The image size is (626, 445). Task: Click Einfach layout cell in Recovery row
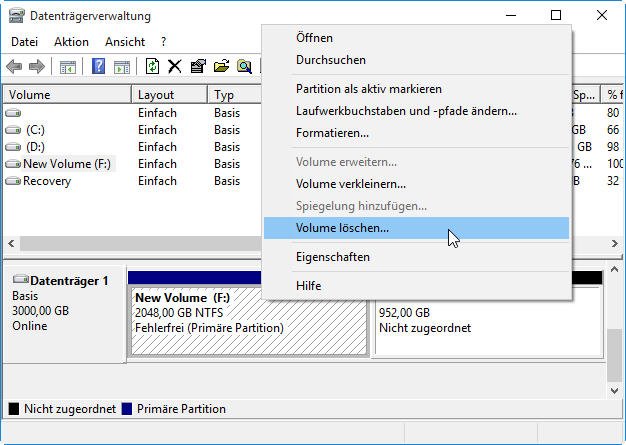(157, 181)
